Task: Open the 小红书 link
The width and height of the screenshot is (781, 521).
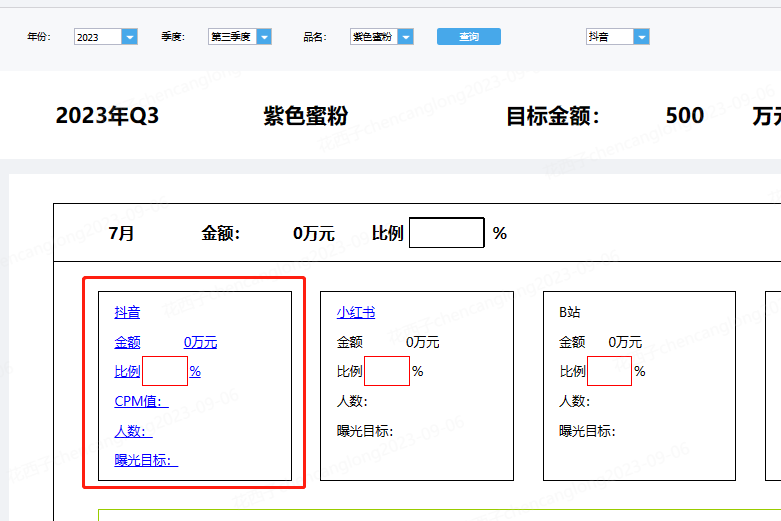Action: (x=356, y=313)
